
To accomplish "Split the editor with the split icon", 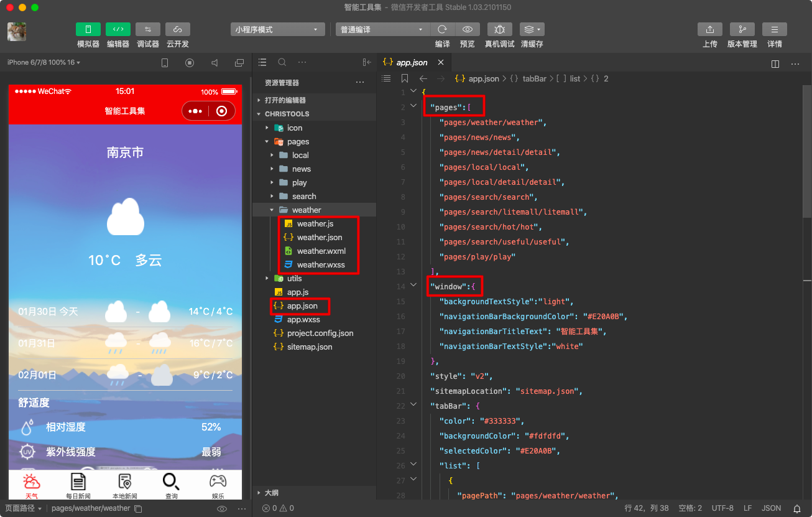I will pos(775,63).
